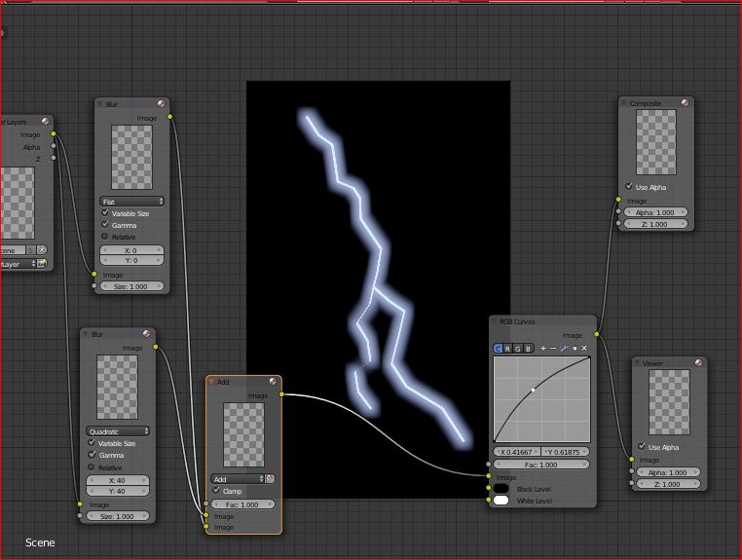
Task: Click the render-layer button beside the RenderLayer dropdown
Action: [x=42, y=263]
